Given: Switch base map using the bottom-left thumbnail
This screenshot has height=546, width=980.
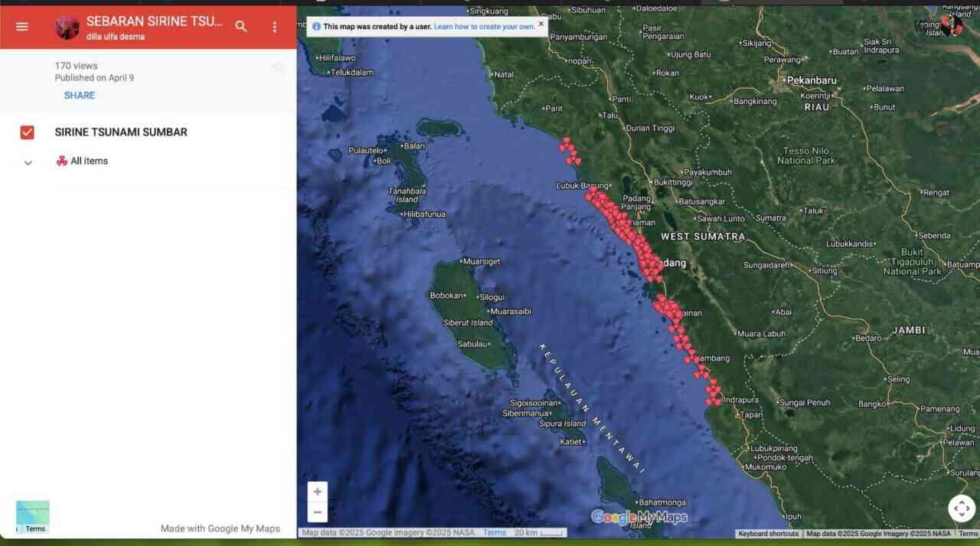Looking at the screenshot, I should (x=33, y=516).
